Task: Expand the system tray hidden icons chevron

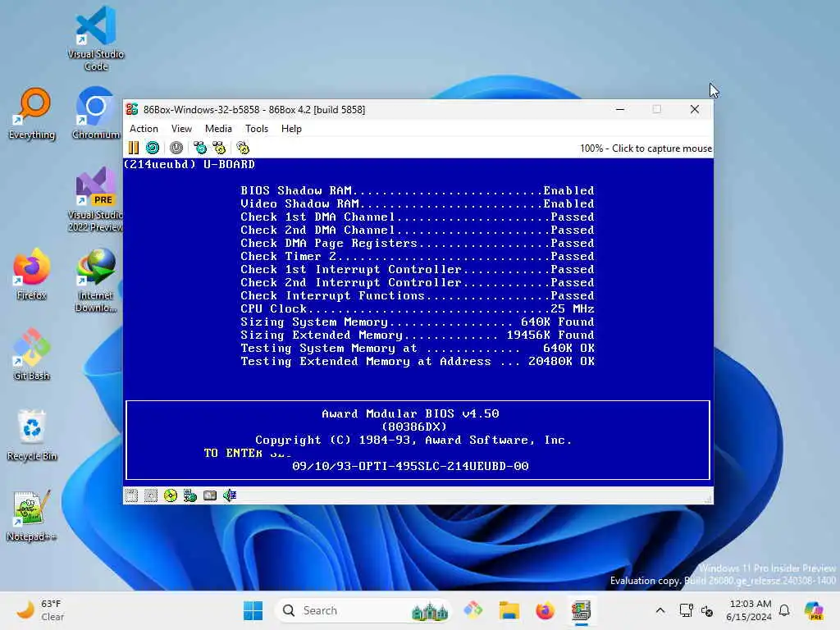Action: [660, 610]
